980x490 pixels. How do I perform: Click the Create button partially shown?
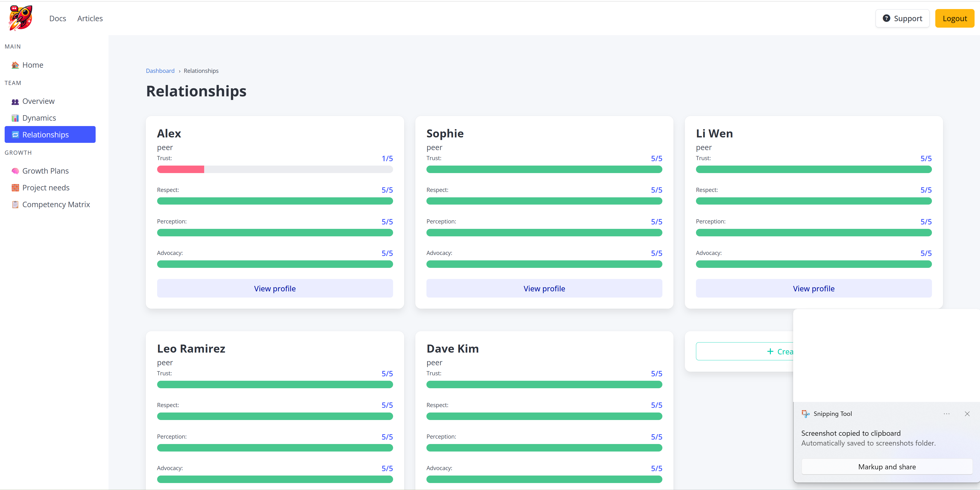[x=745, y=352]
